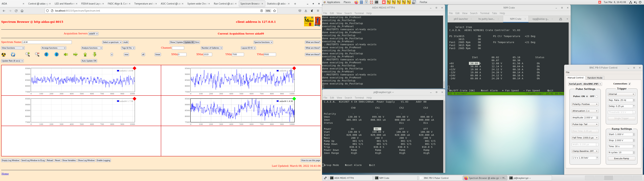Open the View functions dropdown
644x181 pixels.
[13, 48]
